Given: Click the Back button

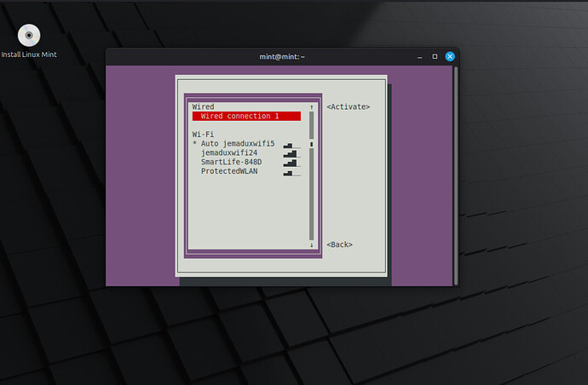Looking at the screenshot, I should tap(339, 244).
